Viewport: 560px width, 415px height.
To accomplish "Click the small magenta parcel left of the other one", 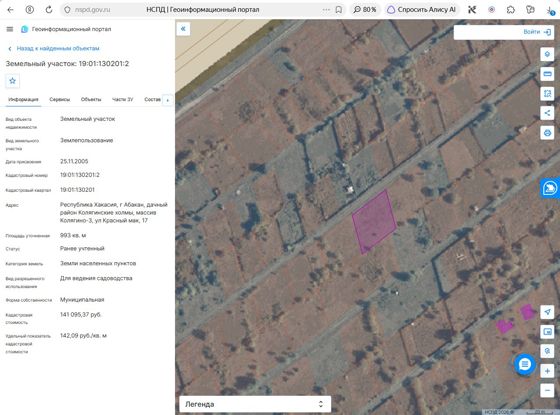I will (x=505, y=325).
